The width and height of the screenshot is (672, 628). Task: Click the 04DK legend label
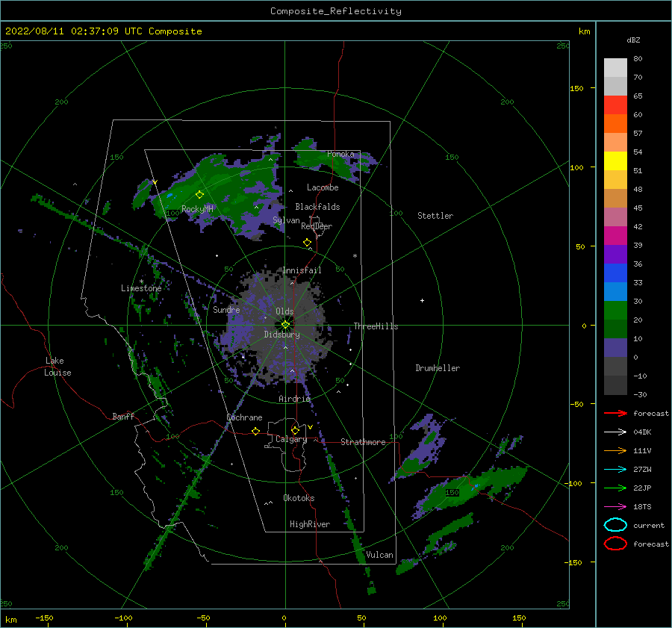pos(642,432)
